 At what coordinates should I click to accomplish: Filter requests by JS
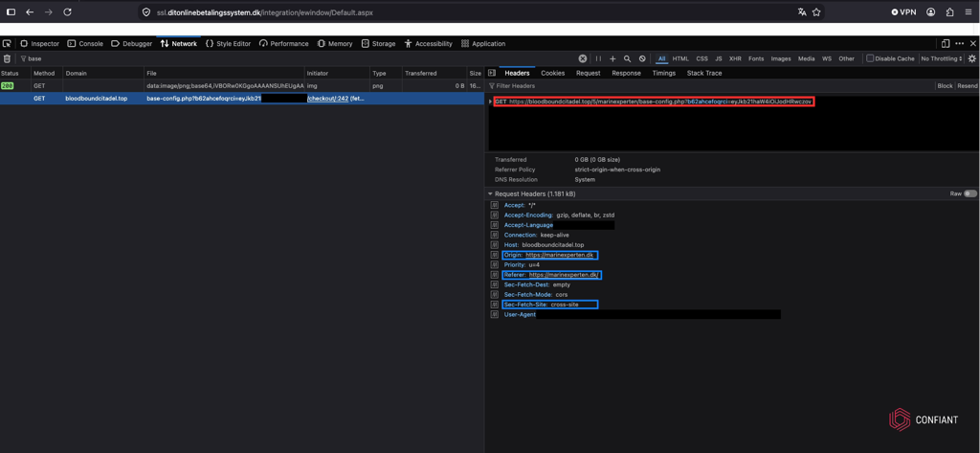[x=719, y=58]
